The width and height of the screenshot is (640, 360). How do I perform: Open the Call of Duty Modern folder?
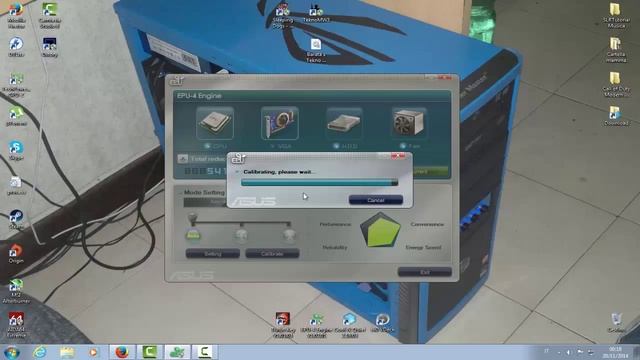coord(616,85)
